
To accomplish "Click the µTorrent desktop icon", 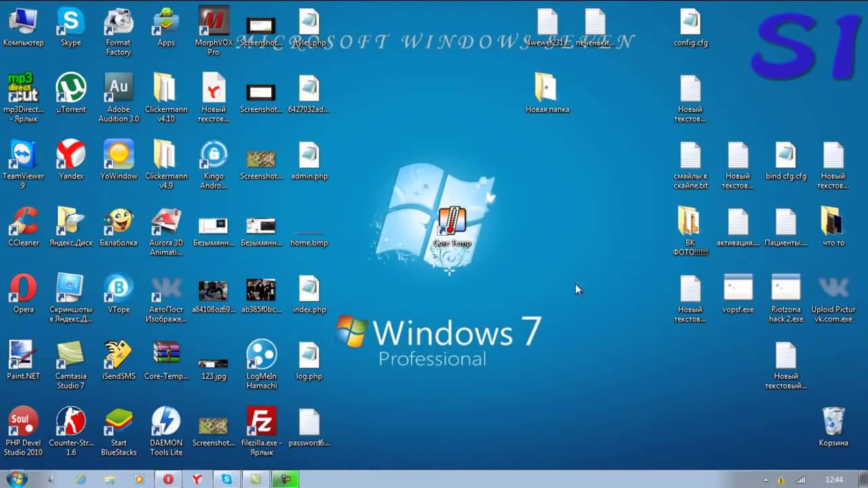I will (71, 94).
